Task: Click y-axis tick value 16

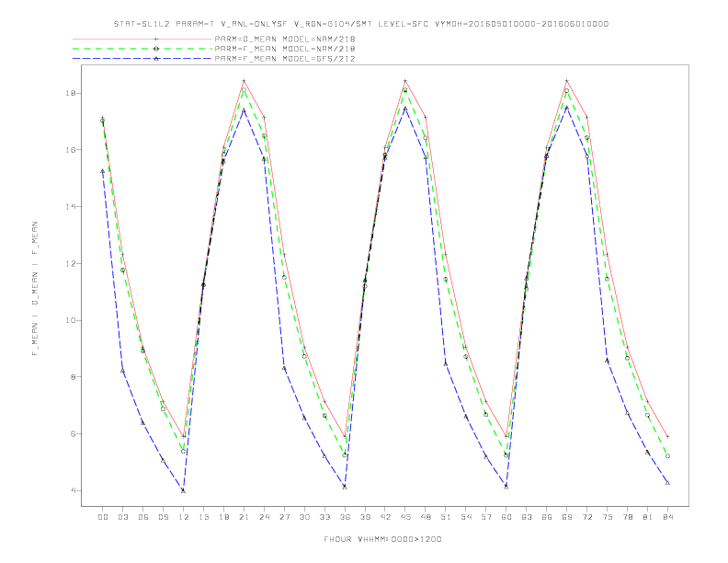Action: point(71,150)
